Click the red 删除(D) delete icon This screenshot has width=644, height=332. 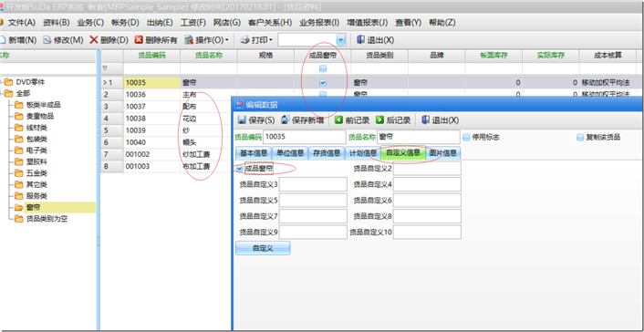point(94,40)
